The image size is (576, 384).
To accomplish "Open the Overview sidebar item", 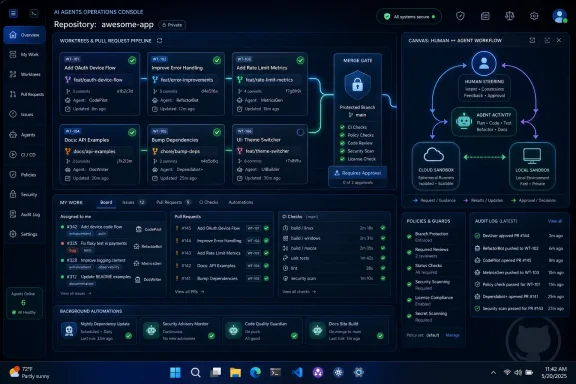I will (25, 35).
